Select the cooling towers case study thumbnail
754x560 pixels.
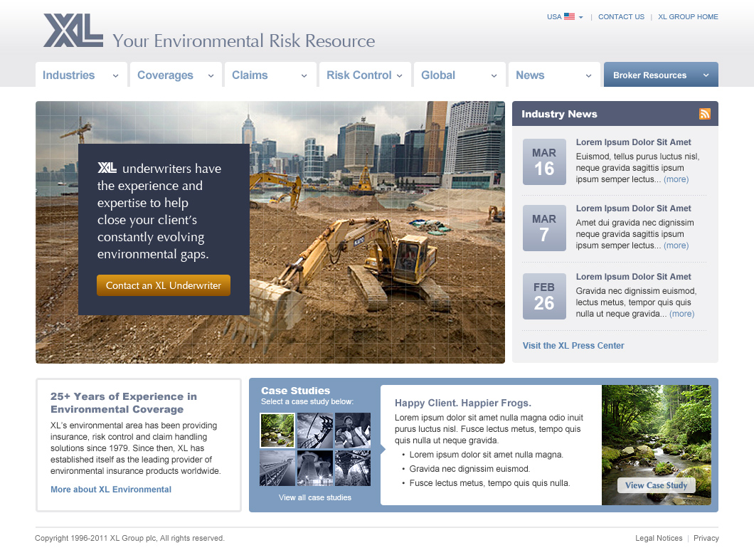coord(315,468)
